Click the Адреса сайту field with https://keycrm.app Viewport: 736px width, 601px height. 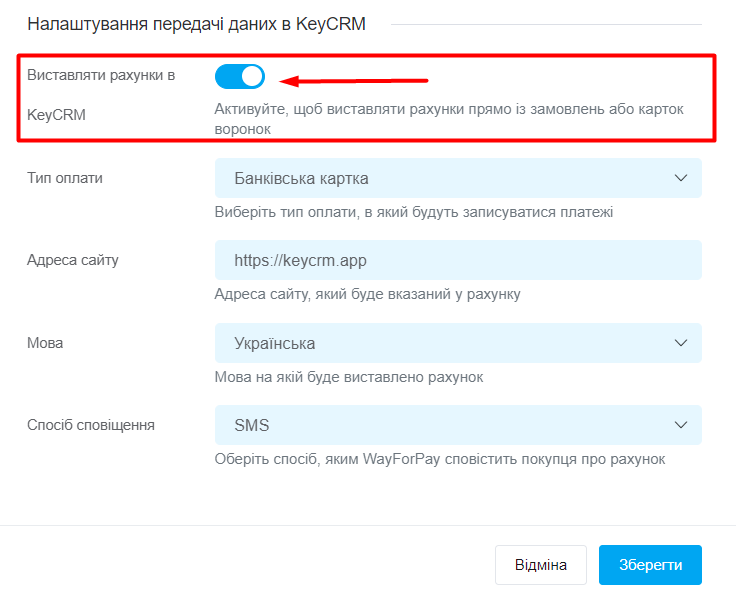(x=458, y=260)
